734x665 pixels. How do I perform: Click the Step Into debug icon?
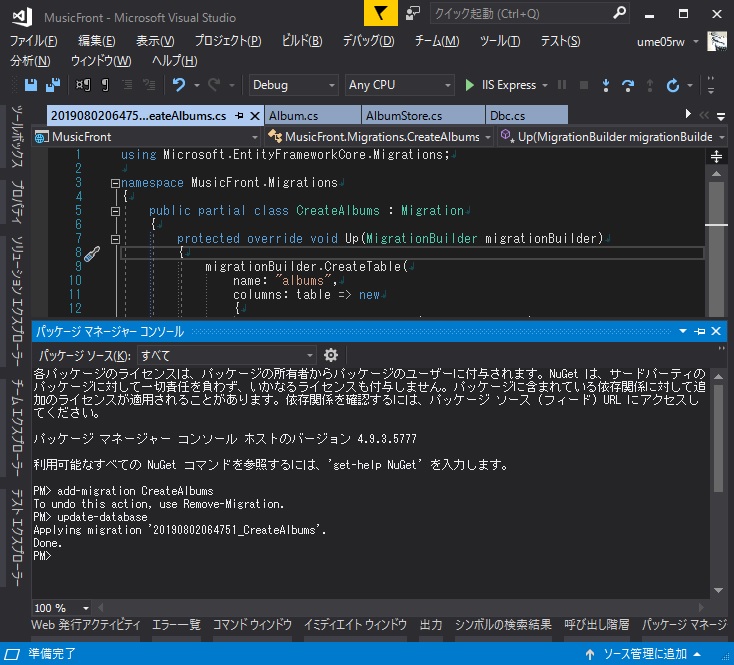point(606,85)
